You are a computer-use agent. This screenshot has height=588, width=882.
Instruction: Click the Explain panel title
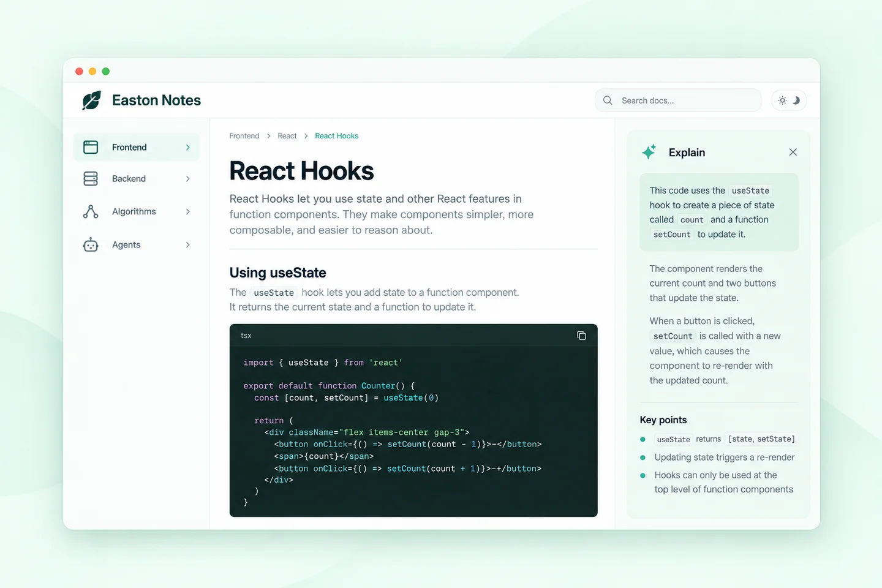pos(687,153)
